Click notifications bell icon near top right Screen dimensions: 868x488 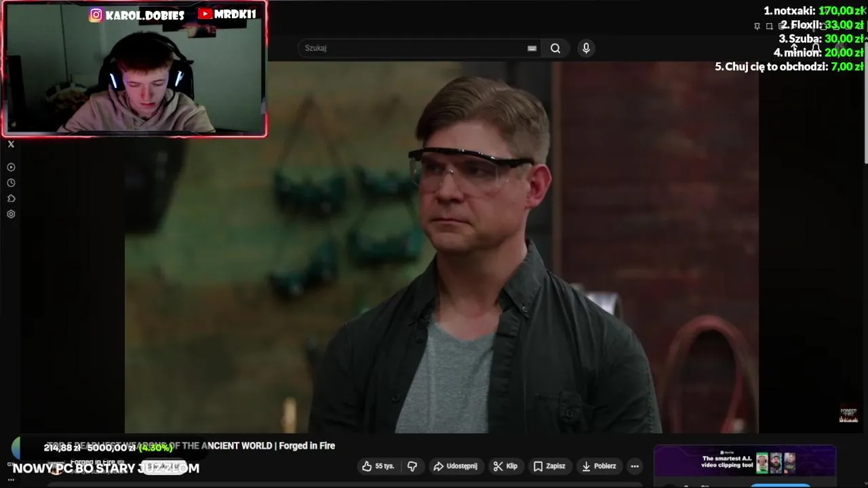[816, 48]
